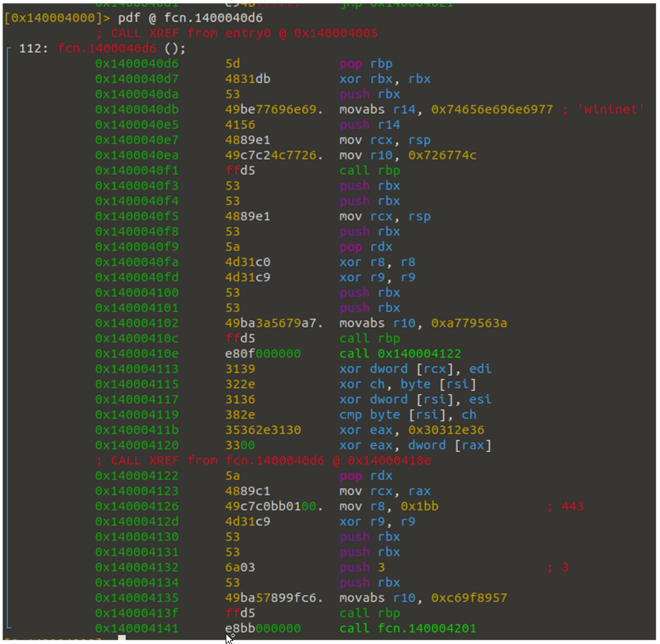Click the 'call fcn.140004201' instruction
The image size is (660, 644).
[408, 628]
